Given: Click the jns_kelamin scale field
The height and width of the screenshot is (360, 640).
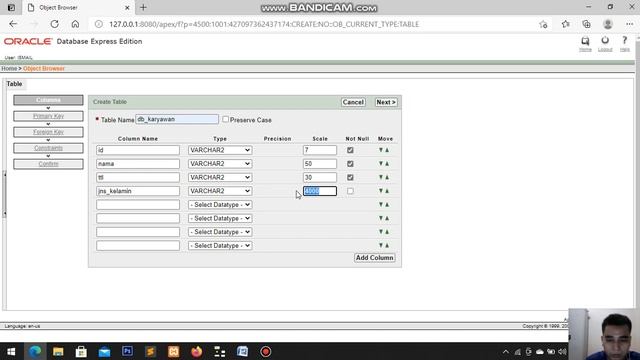Looking at the screenshot, I should pyautogui.click(x=320, y=191).
